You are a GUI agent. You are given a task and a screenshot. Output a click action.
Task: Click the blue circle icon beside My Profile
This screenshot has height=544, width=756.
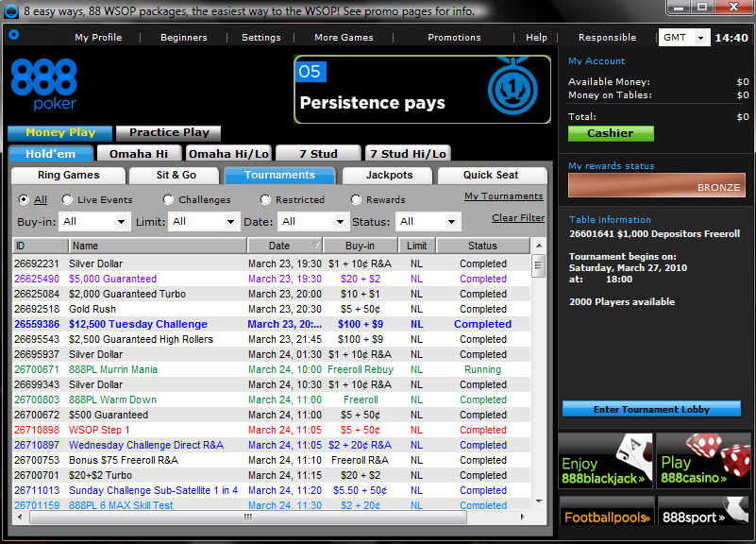tap(14, 34)
